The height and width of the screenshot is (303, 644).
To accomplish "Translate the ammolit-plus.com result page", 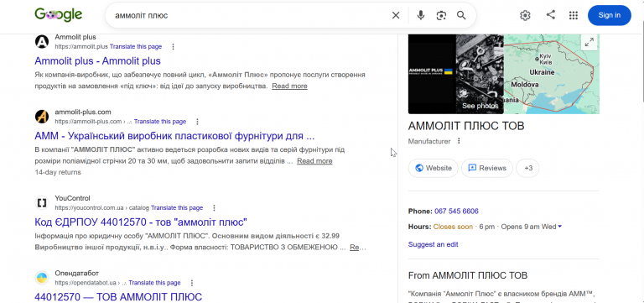I will pos(160,122).
